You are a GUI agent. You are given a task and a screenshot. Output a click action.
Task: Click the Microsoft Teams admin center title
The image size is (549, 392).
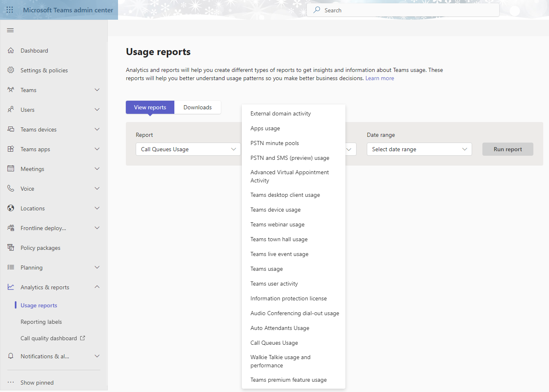coord(68,10)
